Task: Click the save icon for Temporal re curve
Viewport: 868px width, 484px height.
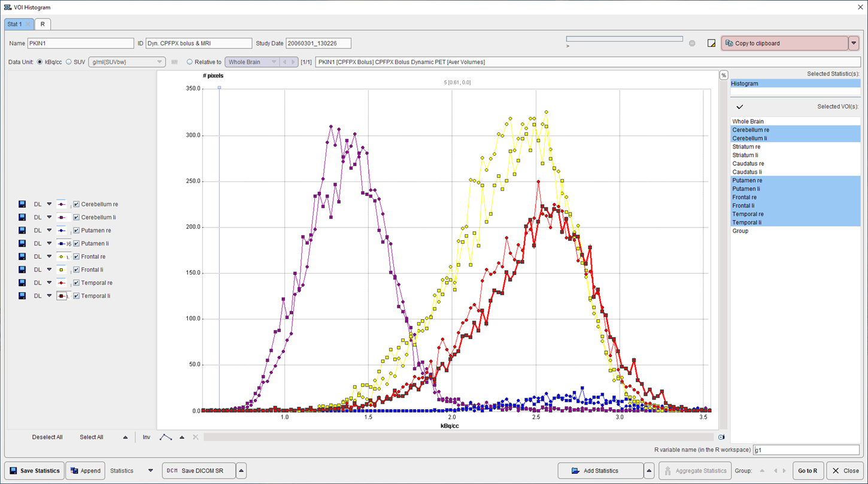Action: pyautogui.click(x=22, y=283)
